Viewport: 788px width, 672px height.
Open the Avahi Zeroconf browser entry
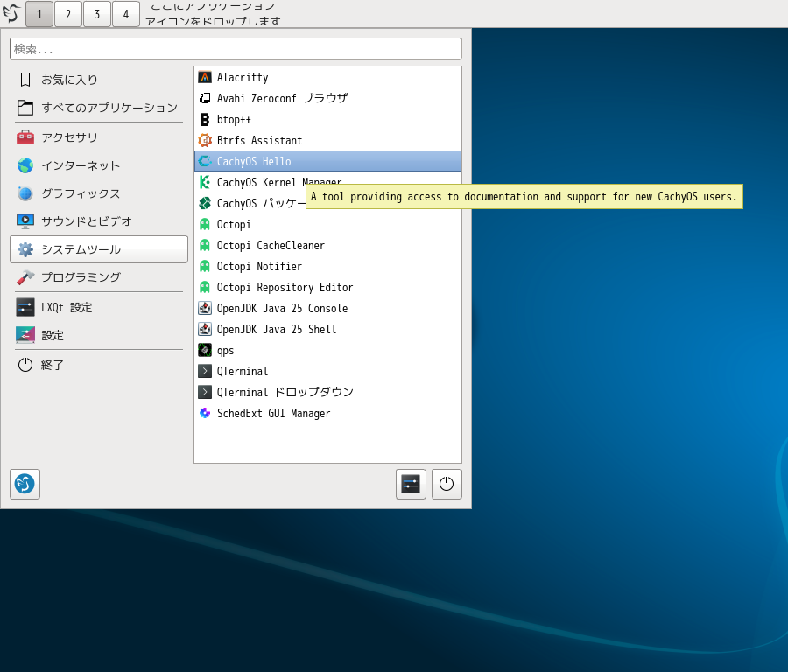(x=281, y=98)
